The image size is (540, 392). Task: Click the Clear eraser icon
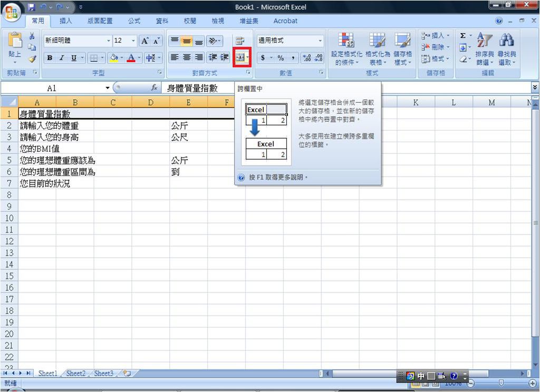pyautogui.click(x=463, y=59)
